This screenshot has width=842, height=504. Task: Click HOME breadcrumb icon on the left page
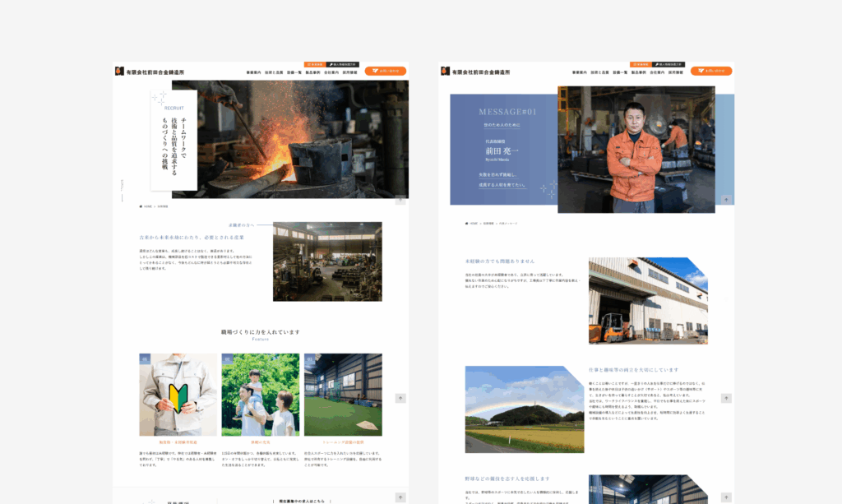pyautogui.click(x=141, y=206)
